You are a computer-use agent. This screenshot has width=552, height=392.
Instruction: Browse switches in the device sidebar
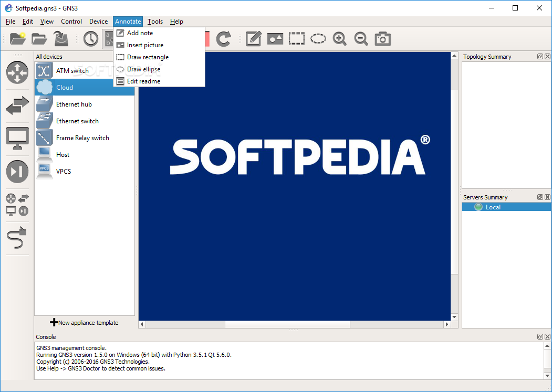click(17, 105)
